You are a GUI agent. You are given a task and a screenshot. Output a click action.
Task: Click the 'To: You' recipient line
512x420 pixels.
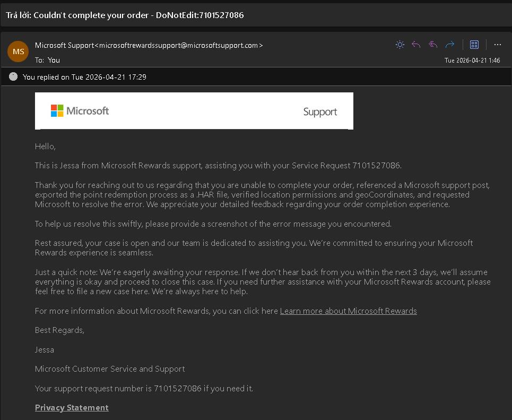coord(47,60)
